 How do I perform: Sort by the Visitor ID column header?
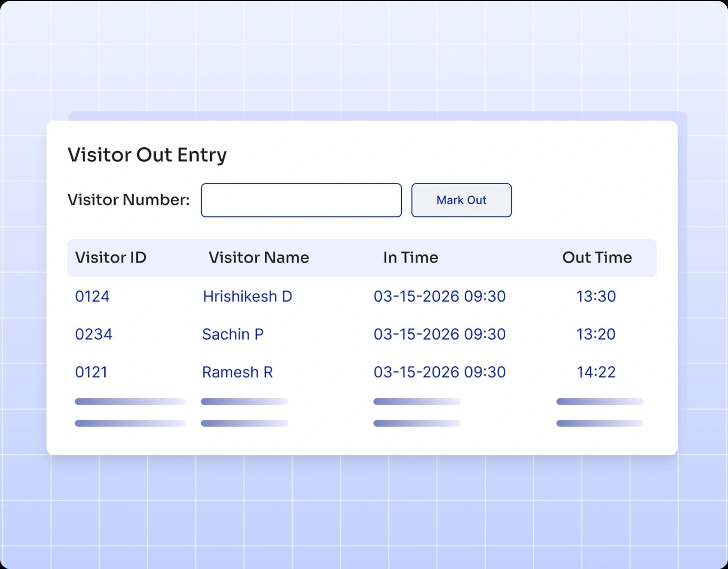pos(111,258)
